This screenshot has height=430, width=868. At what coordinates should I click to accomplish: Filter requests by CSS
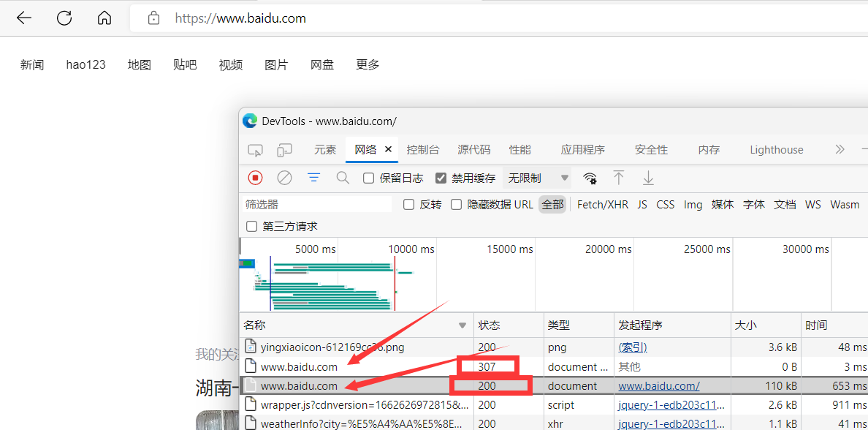coord(666,205)
